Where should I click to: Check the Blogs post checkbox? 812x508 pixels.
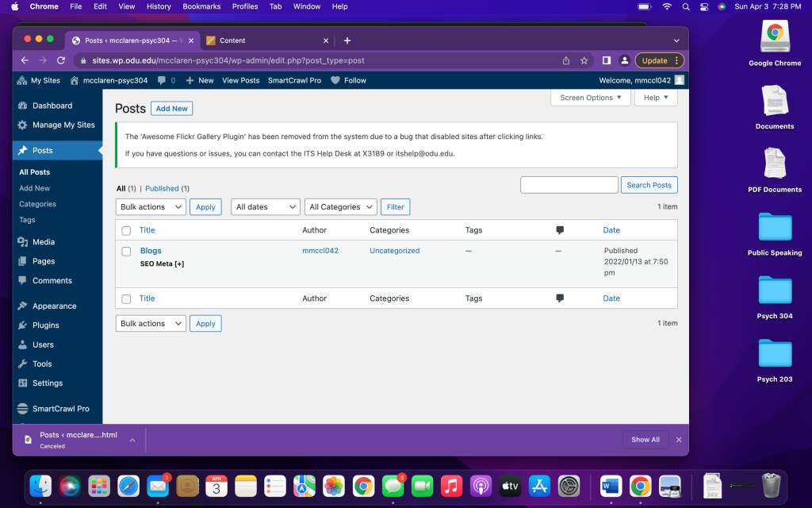(x=126, y=252)
